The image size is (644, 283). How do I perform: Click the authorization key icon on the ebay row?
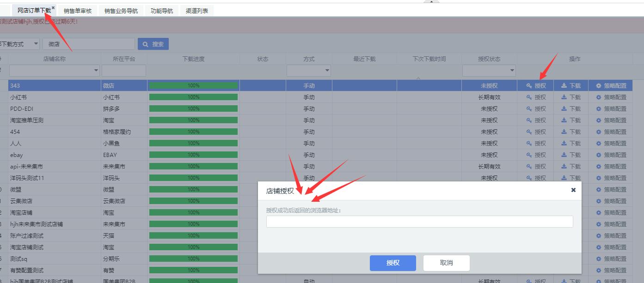[x=530, y=155]
